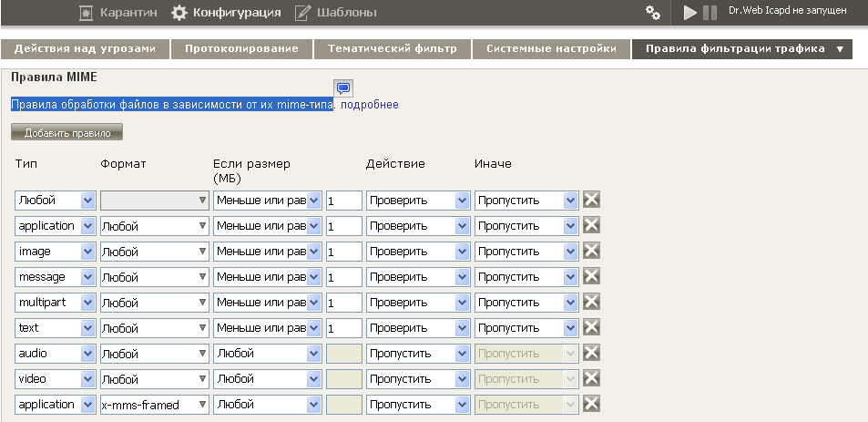Open format dropdown showing x-mms-framed

coord(155,405)
